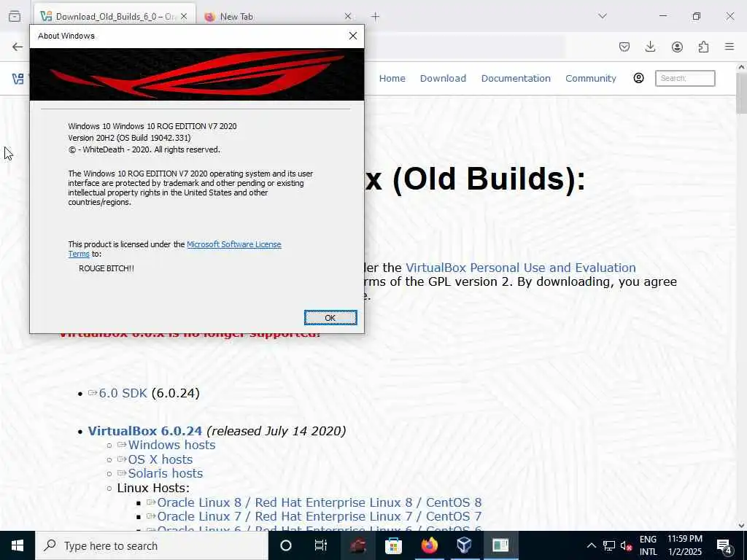
Task: Open Home in VirtualBox site navigation
Action: 392,78
